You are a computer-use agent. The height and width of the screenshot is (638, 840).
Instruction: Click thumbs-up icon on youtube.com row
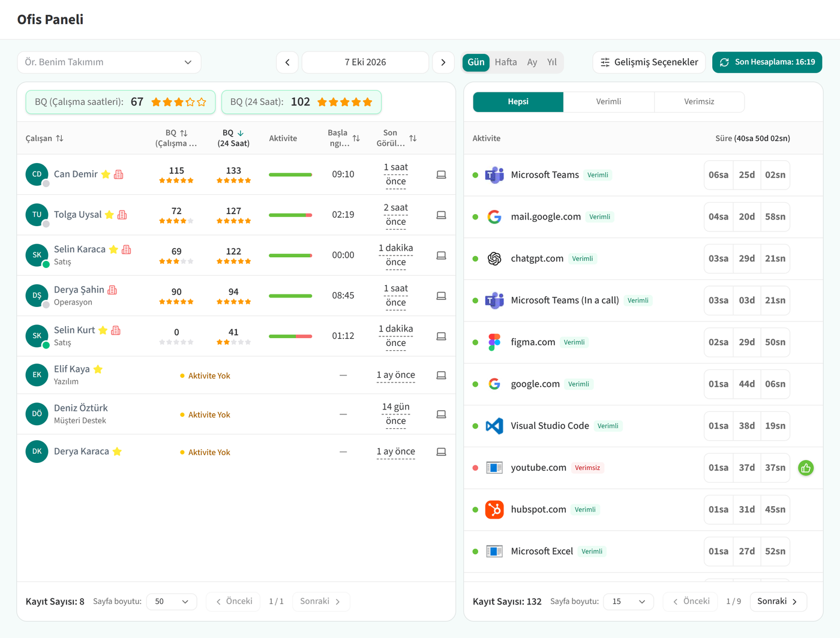[806, 468]
